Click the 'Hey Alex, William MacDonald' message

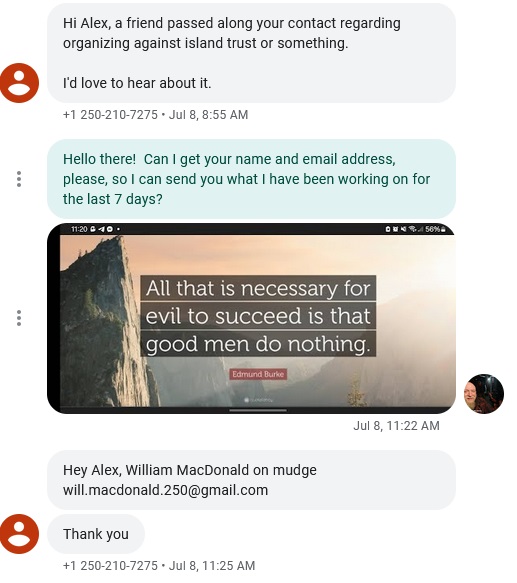point(251,480)
